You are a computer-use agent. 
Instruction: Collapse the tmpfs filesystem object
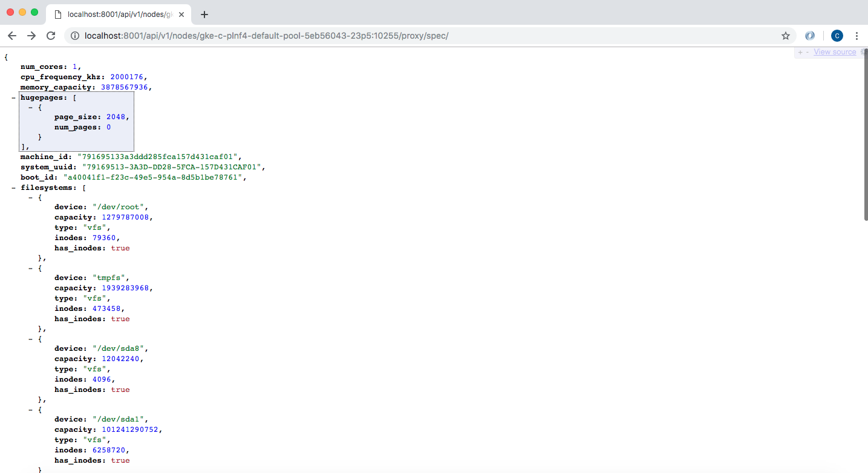point(30,268)
